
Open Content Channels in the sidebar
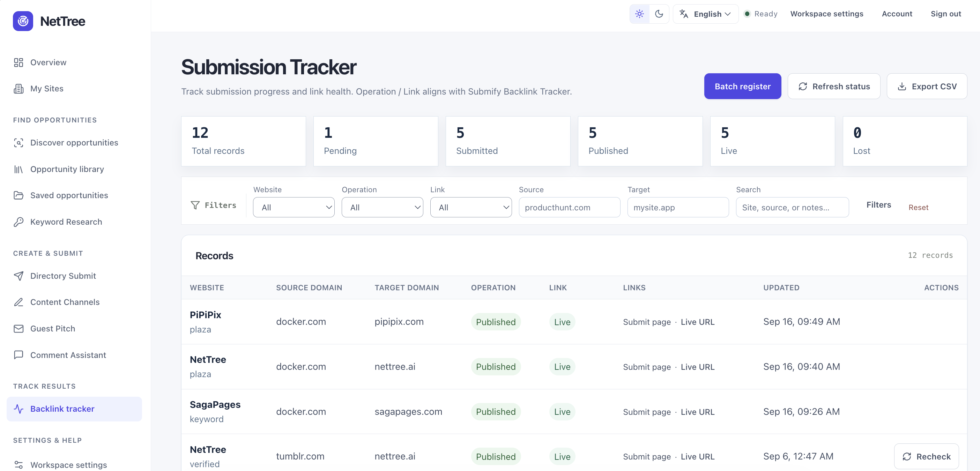[74, 302]
